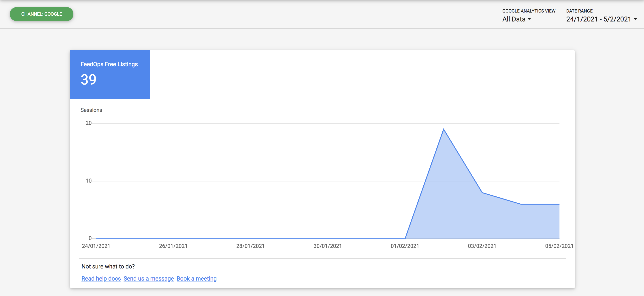Open the Date Range dropdown
This screenshot has height=296, width=644.
601,19
